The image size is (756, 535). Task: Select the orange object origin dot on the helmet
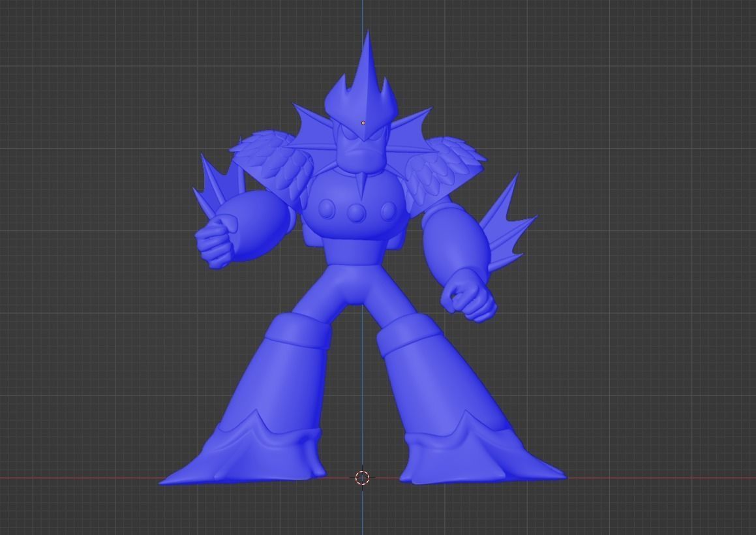[363, 123]
